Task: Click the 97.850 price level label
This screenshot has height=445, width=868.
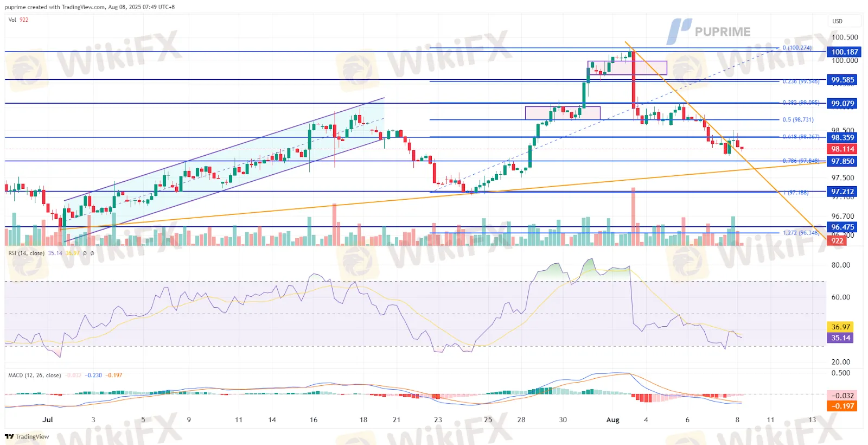Action: point(843,161)
